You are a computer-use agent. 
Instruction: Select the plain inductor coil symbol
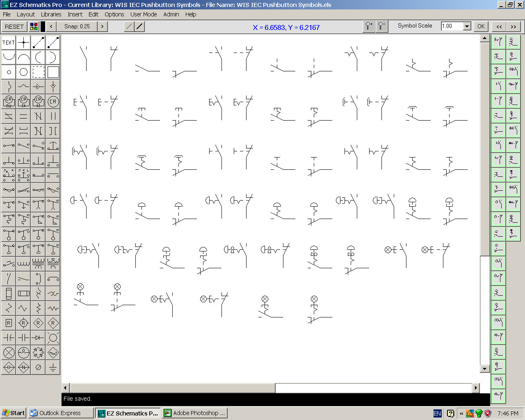click(23, 264)
